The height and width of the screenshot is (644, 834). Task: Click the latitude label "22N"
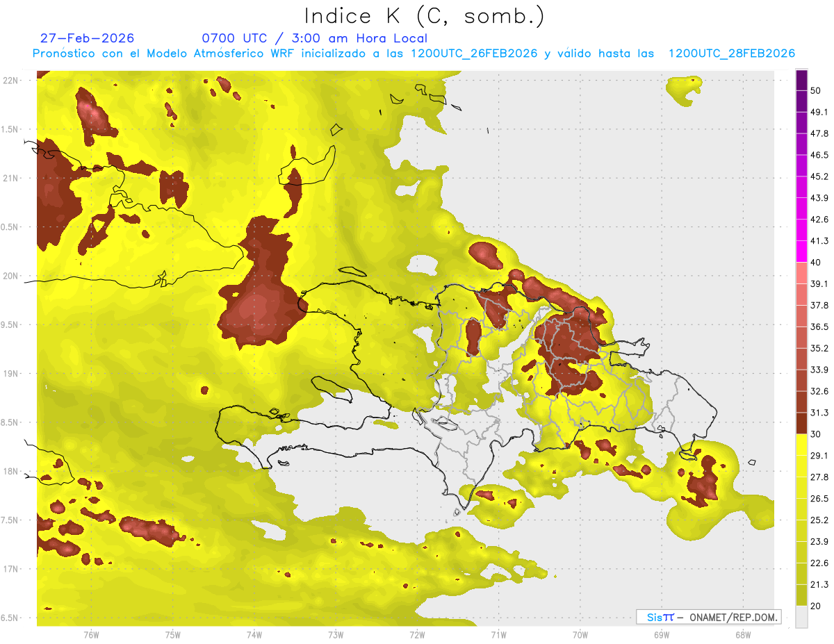pos(12,80)
